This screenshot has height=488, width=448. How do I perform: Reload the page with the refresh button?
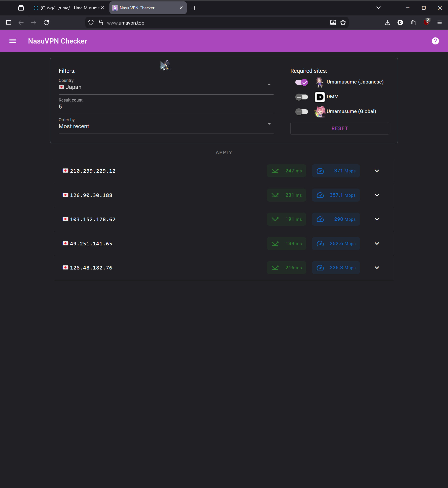46,22
